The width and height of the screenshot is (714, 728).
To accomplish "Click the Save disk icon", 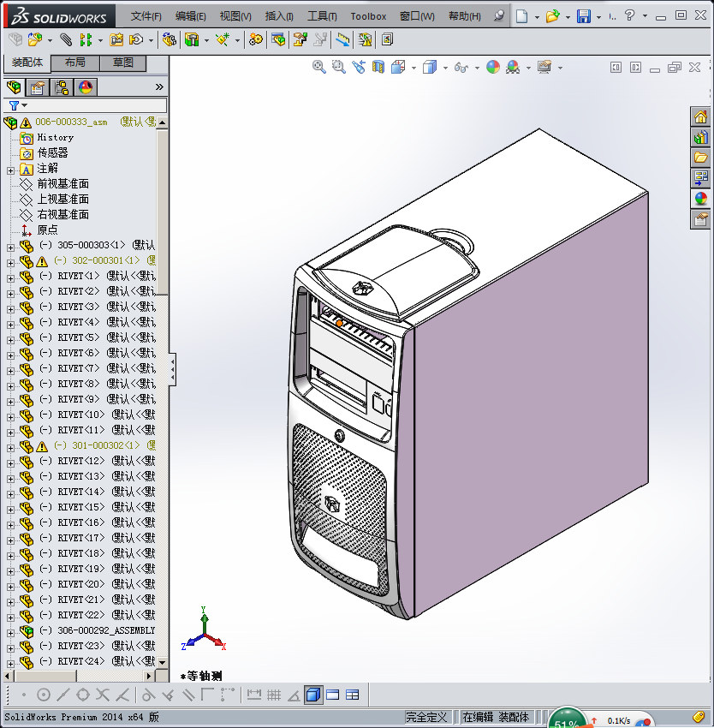I will (584, 16).
